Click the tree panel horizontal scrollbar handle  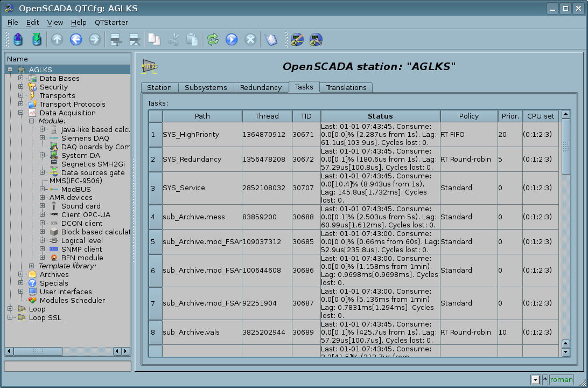(38, 351)
